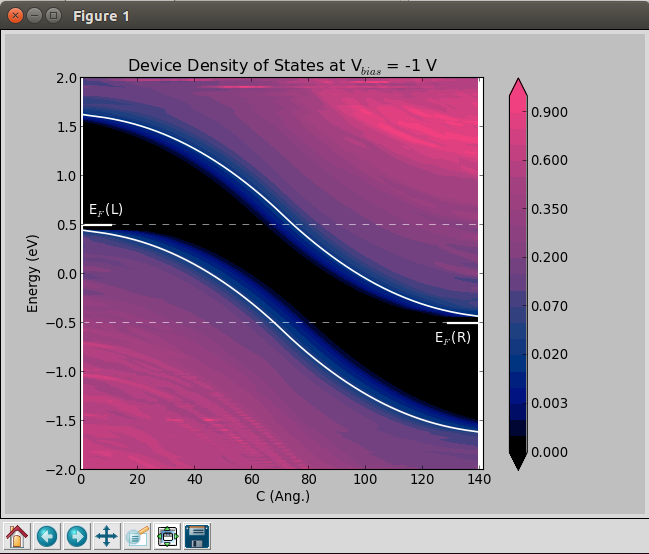Image resolution: width=649 pixels, height=554 pixels.
Task: Click the x-axis tick label 60
Action: [x=251, y=479]
